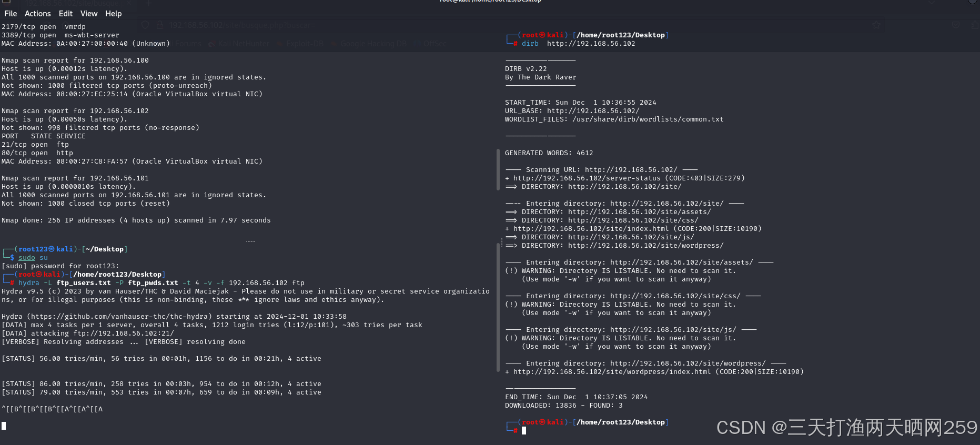Click the '80/tcp open http' line
Viewport: 980px width, 445px height.
tap(37, 153)
